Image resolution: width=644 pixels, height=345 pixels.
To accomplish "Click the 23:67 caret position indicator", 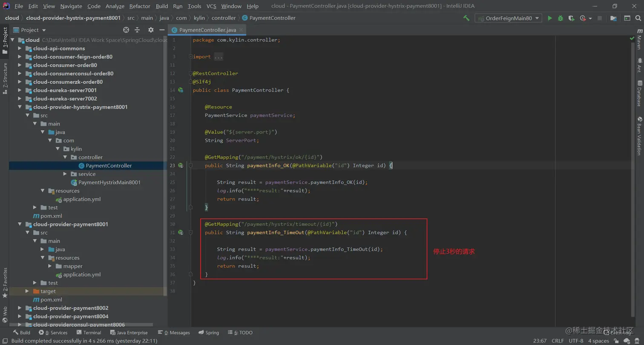I will pos(540,341).
